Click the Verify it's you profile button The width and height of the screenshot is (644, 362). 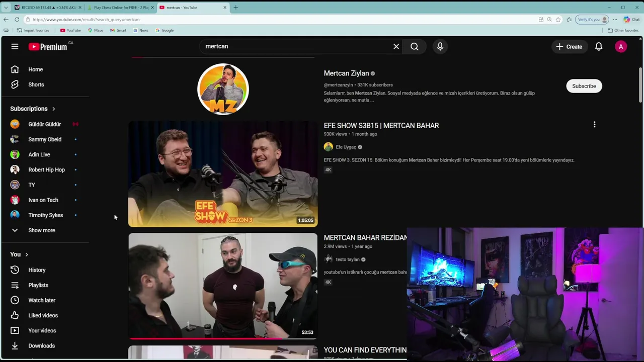click(593, 20)
